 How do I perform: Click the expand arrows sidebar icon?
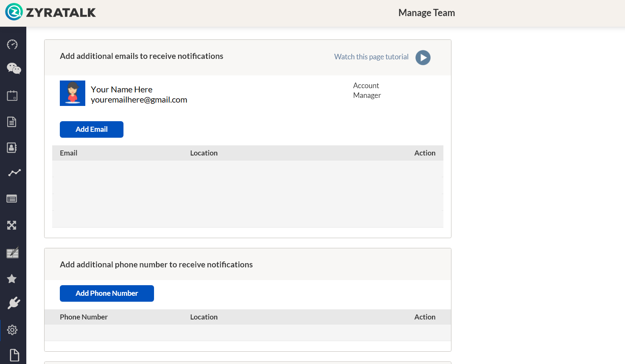coord(12,225)
